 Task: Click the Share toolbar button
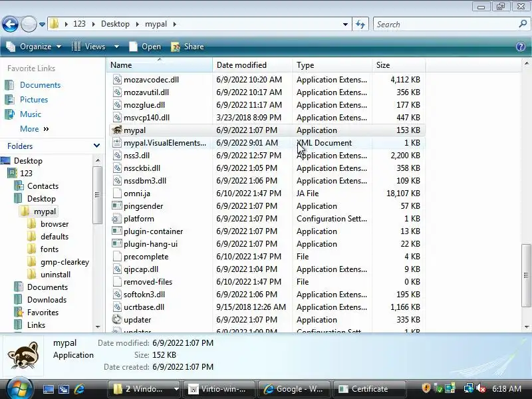pyautogui.click(x=188, y=47)
